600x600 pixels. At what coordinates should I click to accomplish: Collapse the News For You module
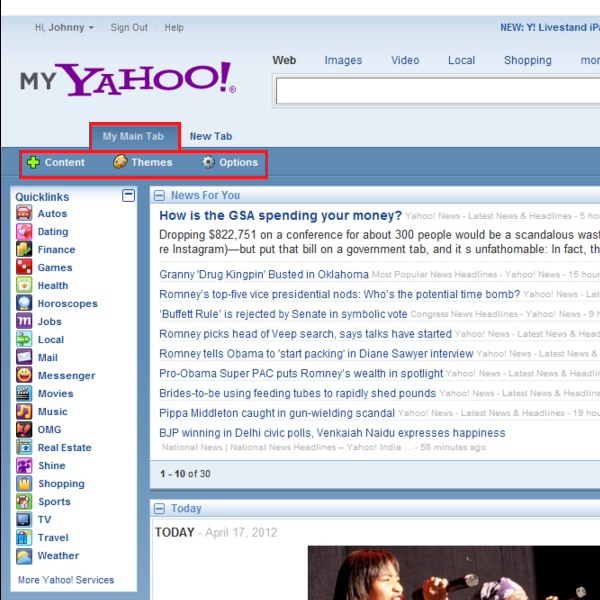tap(159, 196)
